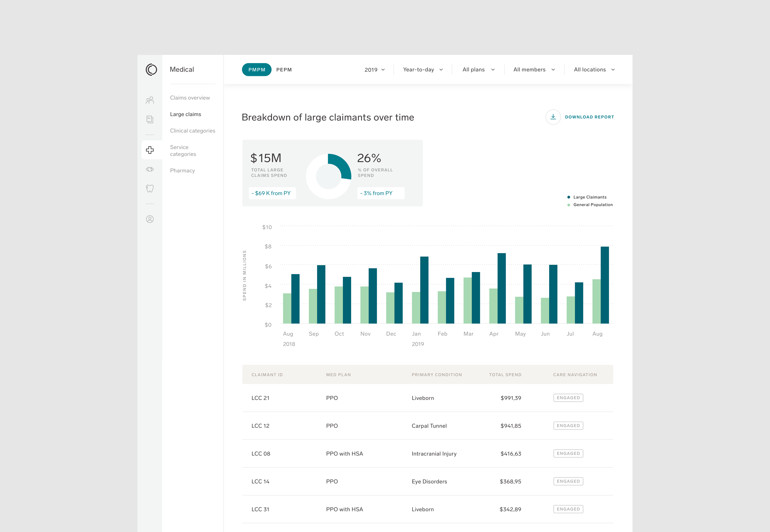Switch to PEPM view toggle
770x532 pixels.
coord(284,70)
